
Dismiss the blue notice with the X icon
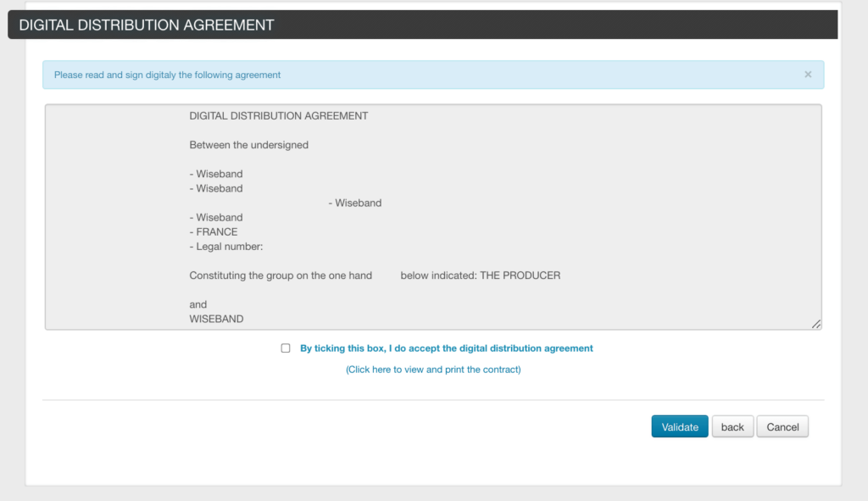[x=808, y=75]
